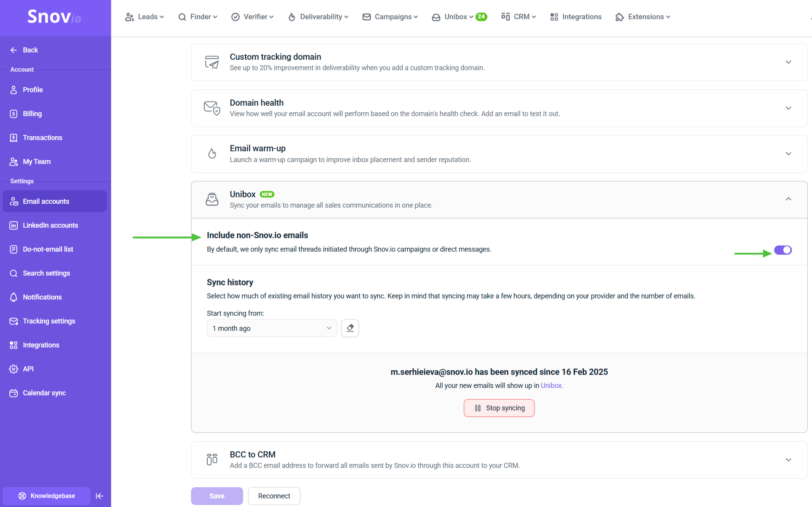Viewport: 812px width, 507px height.
Task: Open the Campaigns top menu
Action: [390, 17]
